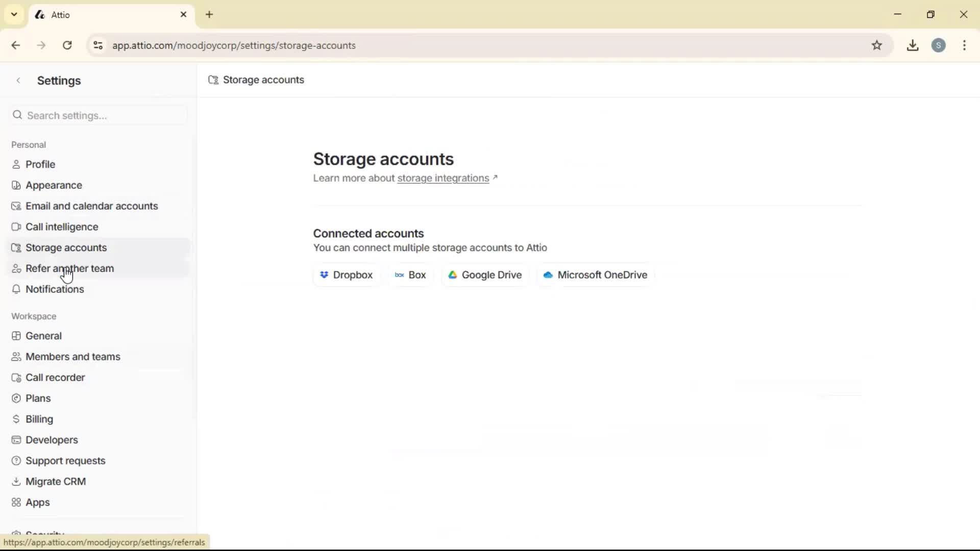Viewport: 980px width, 551px height.
Task: Open Support requests question mark icon
Action: coord(17,460)
